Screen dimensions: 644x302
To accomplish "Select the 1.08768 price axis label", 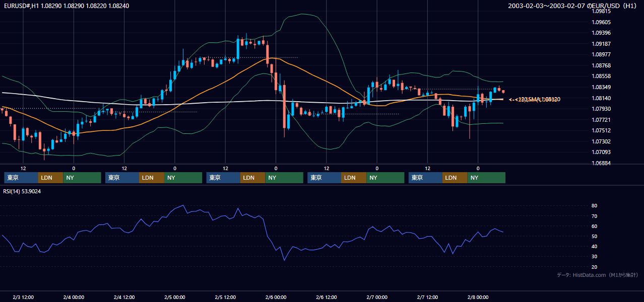I will click(x=601, y=65).
